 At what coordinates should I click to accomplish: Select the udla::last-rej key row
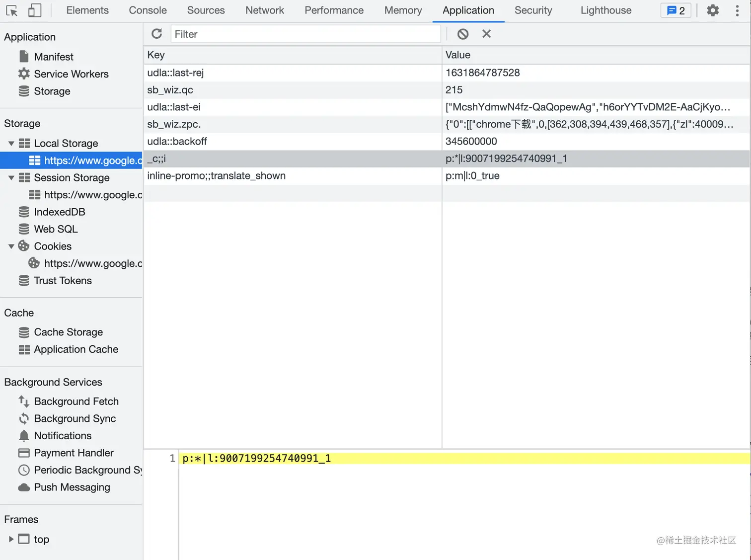pyautogui.click(x=293, y=73)
